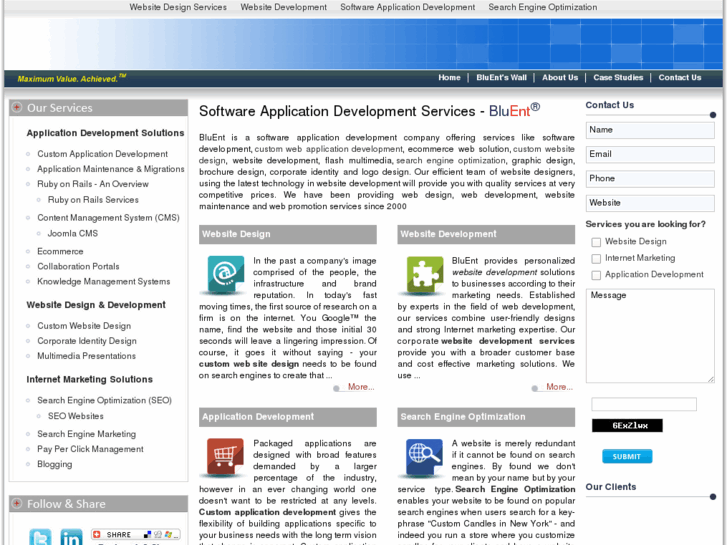
Task: Expand Website Design section via More link
Action: click(360, 387)
